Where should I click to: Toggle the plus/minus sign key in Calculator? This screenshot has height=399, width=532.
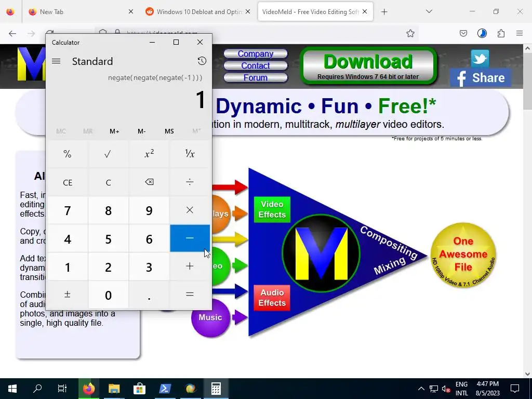pos(68,295)
